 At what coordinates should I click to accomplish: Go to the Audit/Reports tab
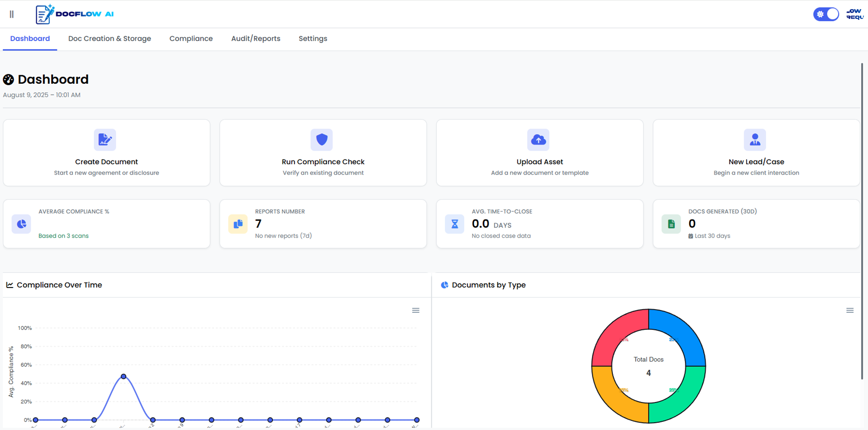(256, 38)
